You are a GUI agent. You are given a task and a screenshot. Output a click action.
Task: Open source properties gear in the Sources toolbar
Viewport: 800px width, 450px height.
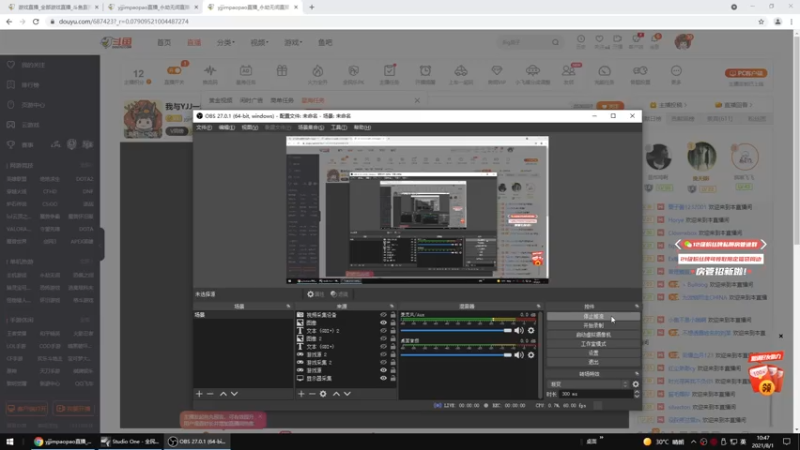tap(323, 394)
